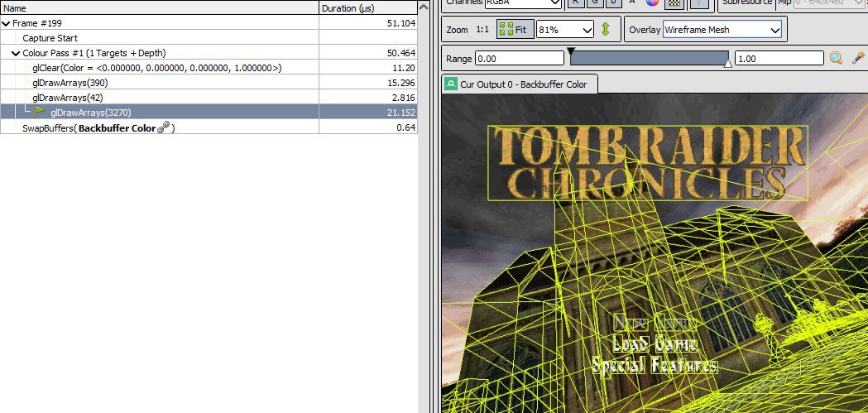Sort by the Duration (µs) column header

(x=368, y=8)
